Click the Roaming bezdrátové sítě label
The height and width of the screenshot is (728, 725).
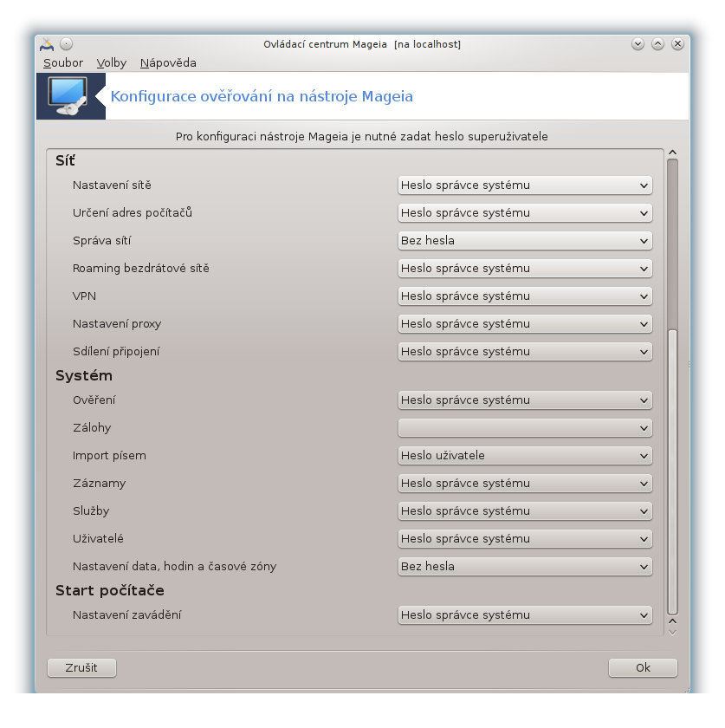pos(141,269)
